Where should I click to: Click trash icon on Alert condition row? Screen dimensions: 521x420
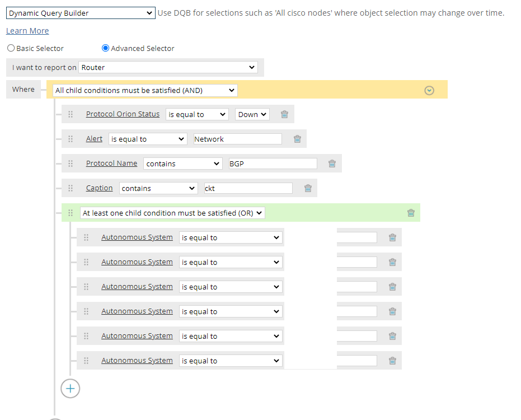[x=297, y=139]
